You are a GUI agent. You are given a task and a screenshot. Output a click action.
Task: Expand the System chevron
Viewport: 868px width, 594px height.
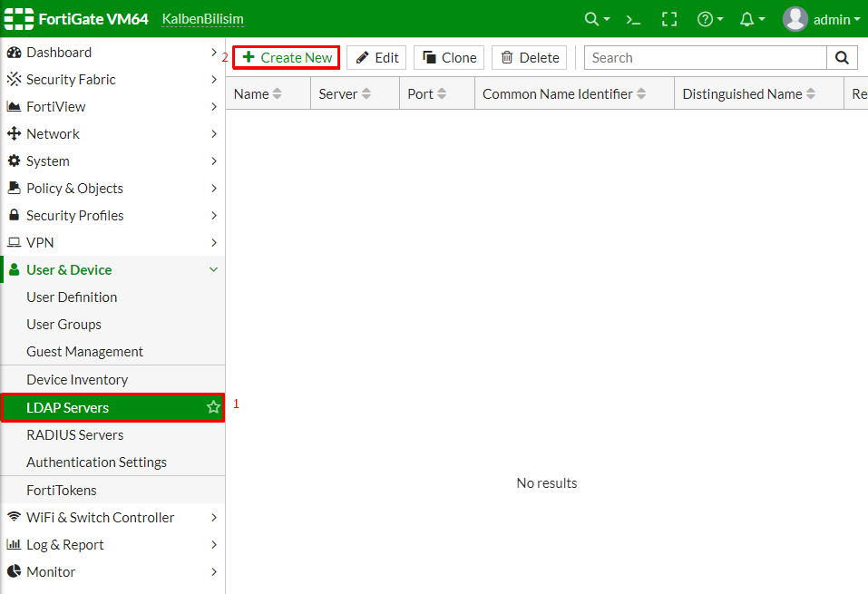tap(214, 161)
